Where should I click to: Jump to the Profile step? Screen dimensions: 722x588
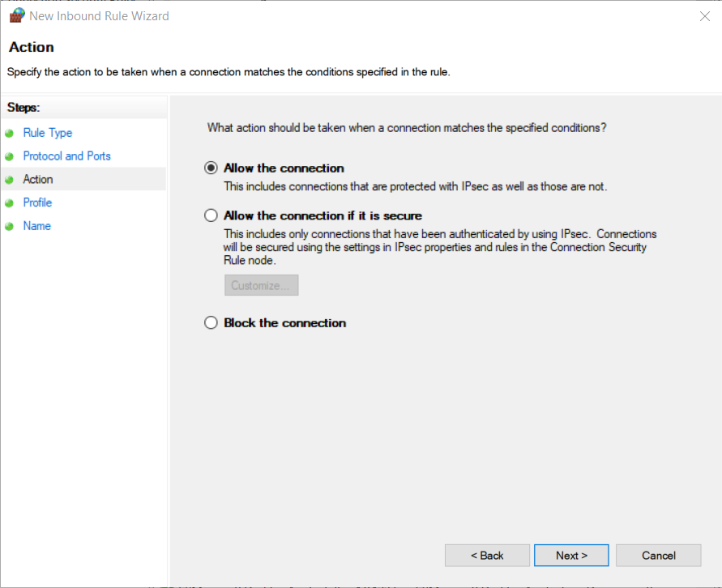click(x=37, y=202)
